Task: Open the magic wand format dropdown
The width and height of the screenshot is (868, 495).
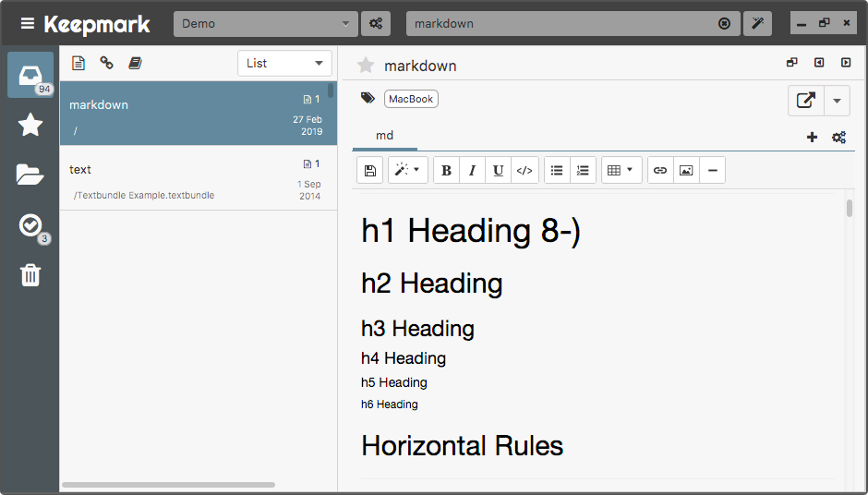Action: [x=407, y=170]
